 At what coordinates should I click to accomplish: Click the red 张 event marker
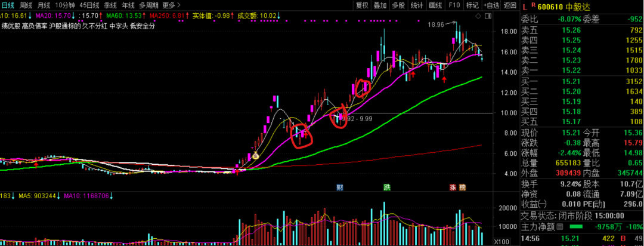[x=453, y=187]
